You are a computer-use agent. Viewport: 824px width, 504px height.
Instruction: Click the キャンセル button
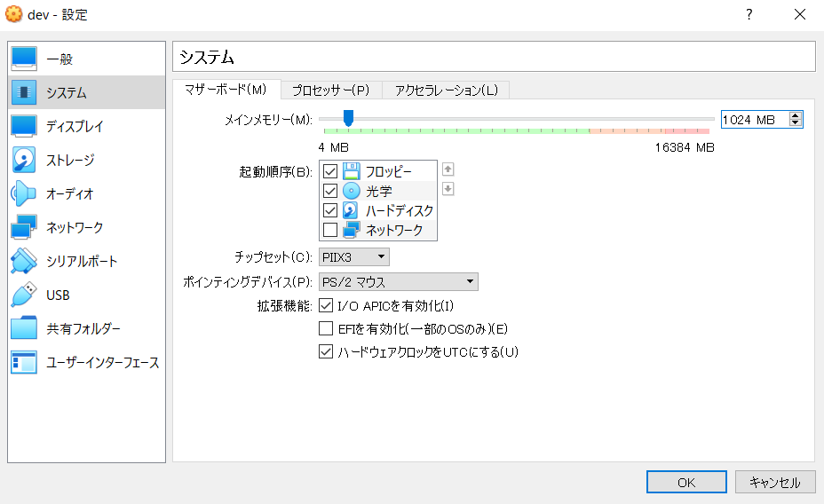[775, 482]
